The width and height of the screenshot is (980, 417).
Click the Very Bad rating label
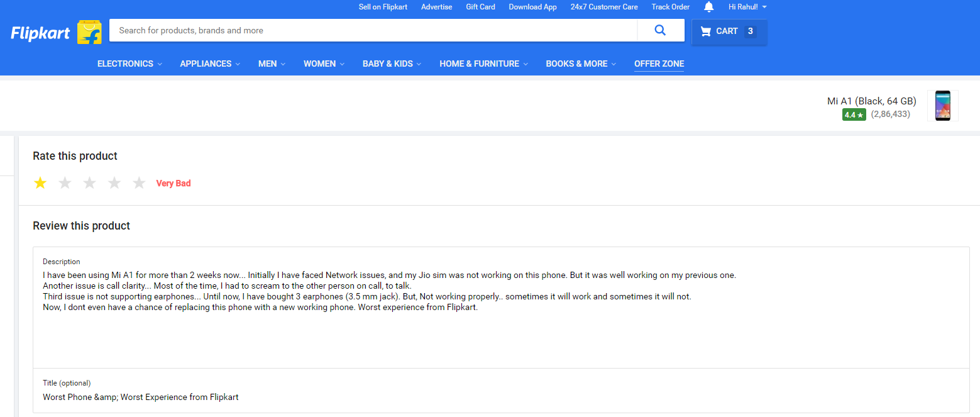click(173, 183)
